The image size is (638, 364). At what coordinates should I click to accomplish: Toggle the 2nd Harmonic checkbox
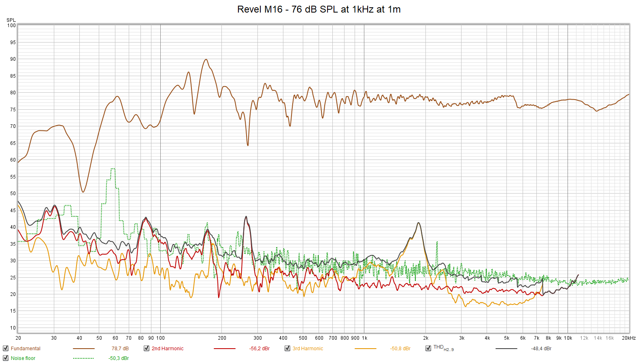click(147, 348)
